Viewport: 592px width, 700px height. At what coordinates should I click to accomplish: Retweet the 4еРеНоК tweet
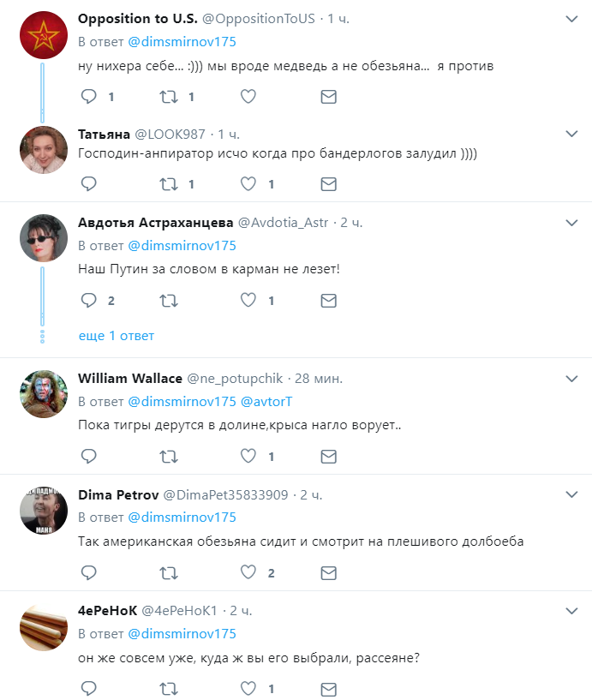[x=169, y=688]
